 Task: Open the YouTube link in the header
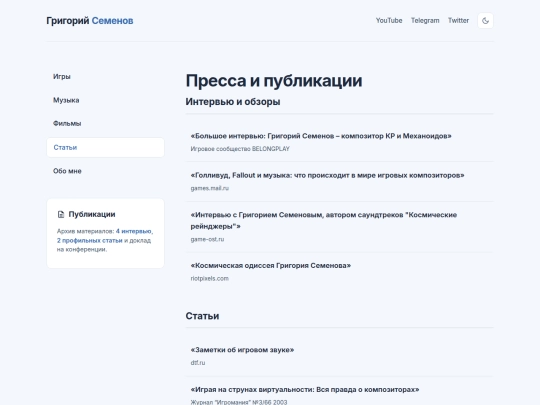(x=389, y=21)
